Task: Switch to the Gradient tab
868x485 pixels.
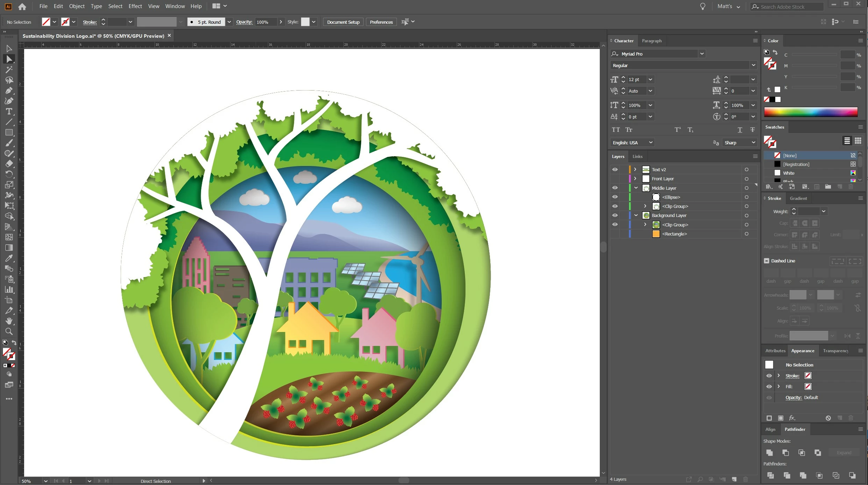Action: [798, 198]
